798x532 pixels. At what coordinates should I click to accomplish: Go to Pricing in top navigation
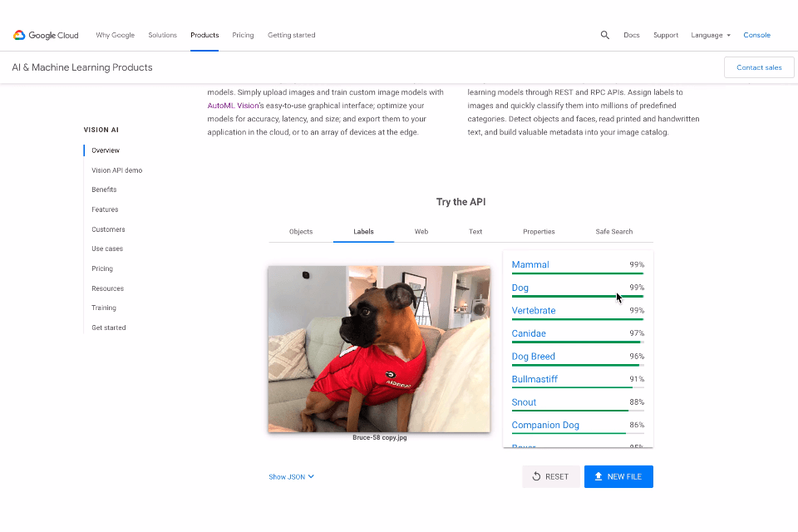coord(243,35)
